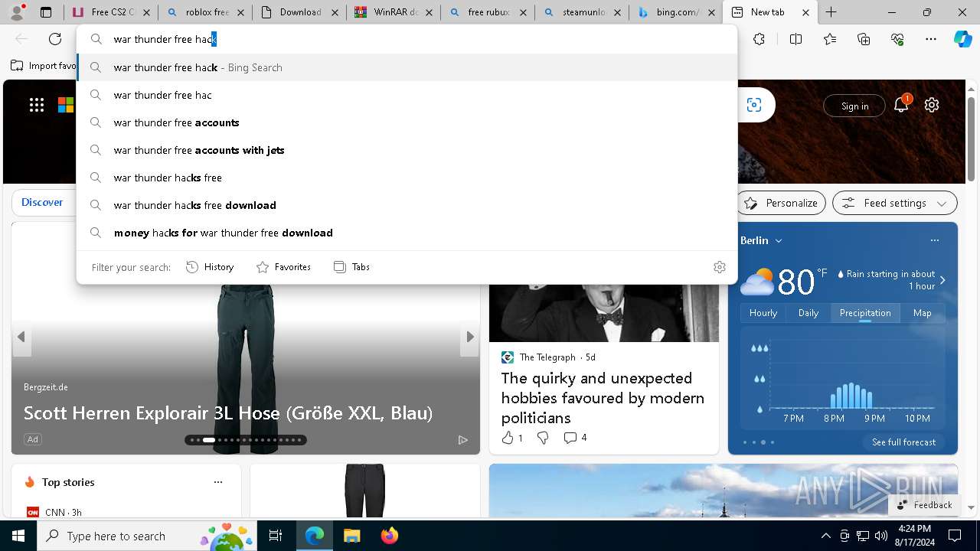This screenshot has height=551, width=980.
Task: Open Import favorites bookmark item
Action: [44, 66]
